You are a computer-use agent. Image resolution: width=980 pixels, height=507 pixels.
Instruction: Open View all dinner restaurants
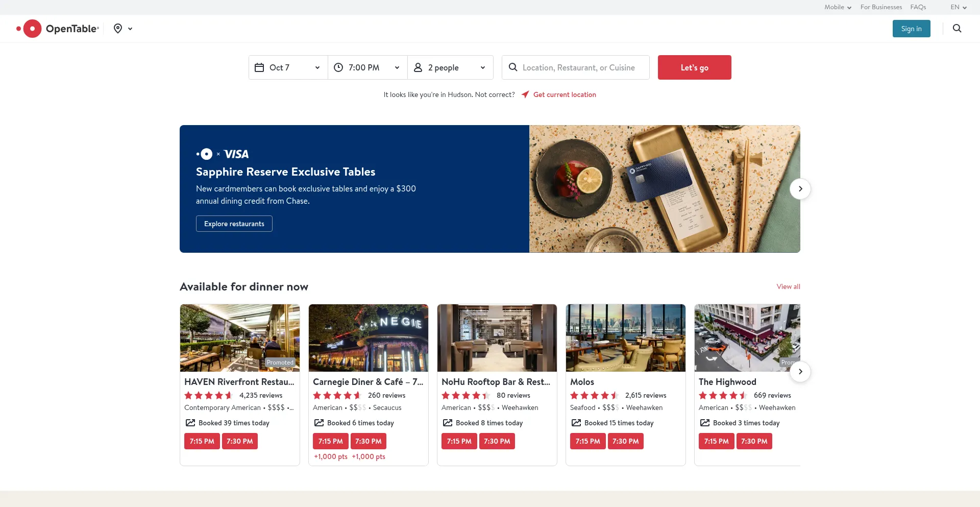coord(788,286)
